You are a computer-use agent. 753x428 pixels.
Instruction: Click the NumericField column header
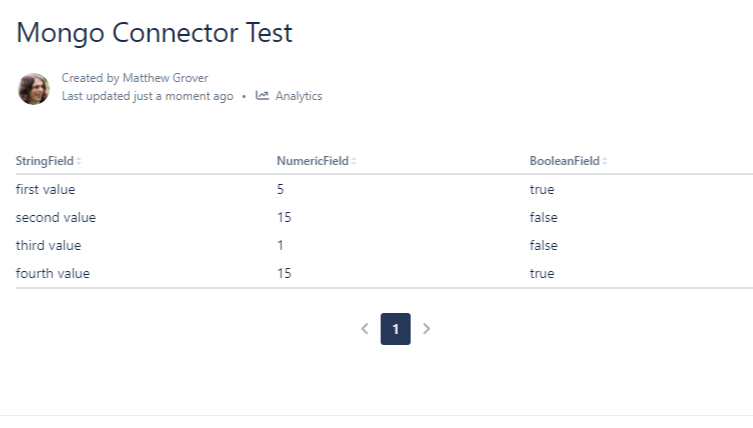pyautogui.click(x=312, y=161)
